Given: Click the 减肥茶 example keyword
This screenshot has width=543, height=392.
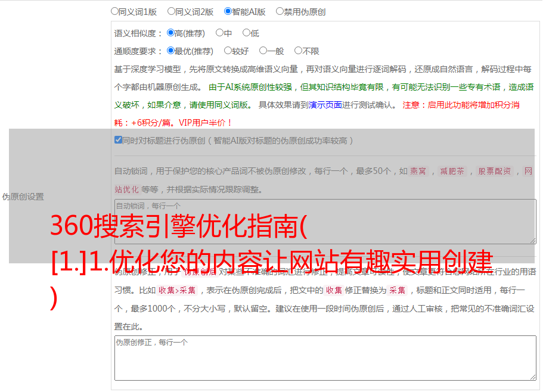Looking at the screenshot, I should pyautogui.click(x=452, y=171).
